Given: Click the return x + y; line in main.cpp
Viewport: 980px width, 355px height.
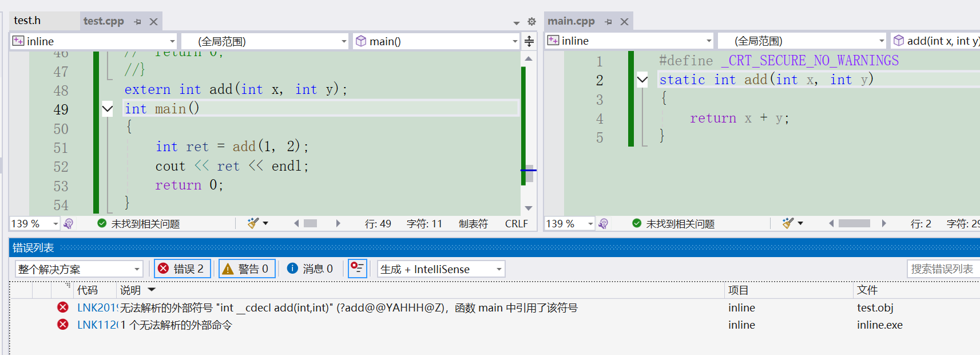Looking at the screenshot, I should 739,118.
